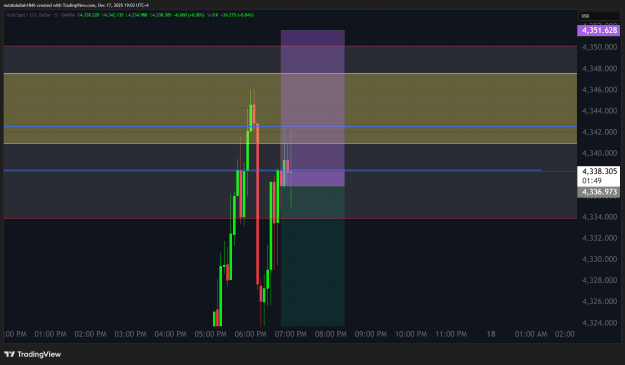Click the 01:00 PM time axis label
The width and height of the screenshot is (625, 365).
50,334
